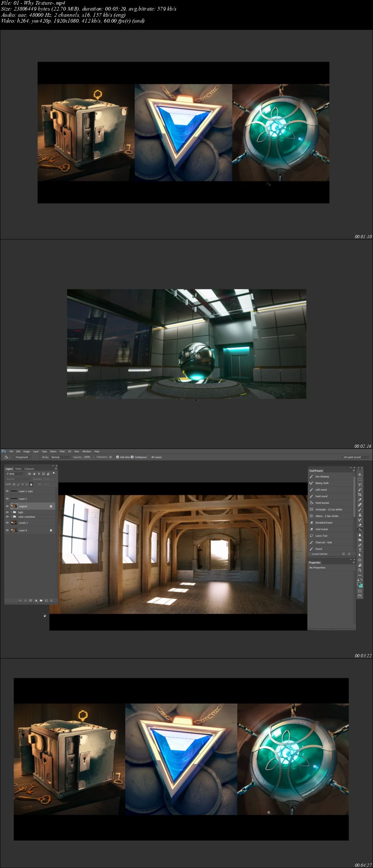Uncheck the Anti-alias checkbox
The width and height of the screenshot is (373, 868).
[117, 457]
